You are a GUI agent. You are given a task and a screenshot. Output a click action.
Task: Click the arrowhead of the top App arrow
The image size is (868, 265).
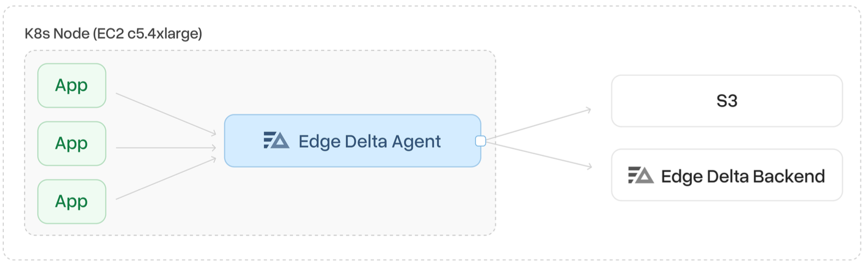(x=214, y=133)
